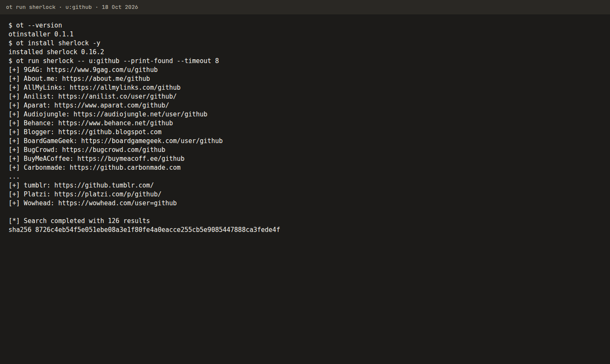Image resolution: width=610 pixels, height=364 pixels.
Task: Open the AllMyLinks github URL
Action: [125, 88]
